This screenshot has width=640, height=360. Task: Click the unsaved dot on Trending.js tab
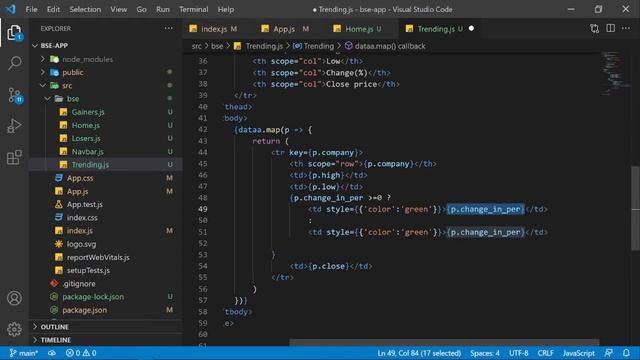pos(471,29)
